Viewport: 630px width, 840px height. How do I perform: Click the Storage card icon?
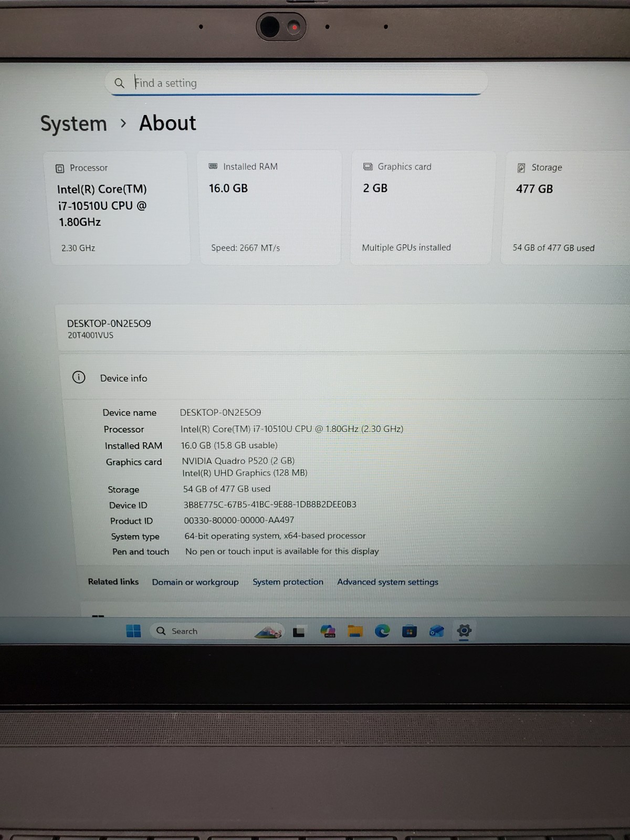[x=521, y=167]
